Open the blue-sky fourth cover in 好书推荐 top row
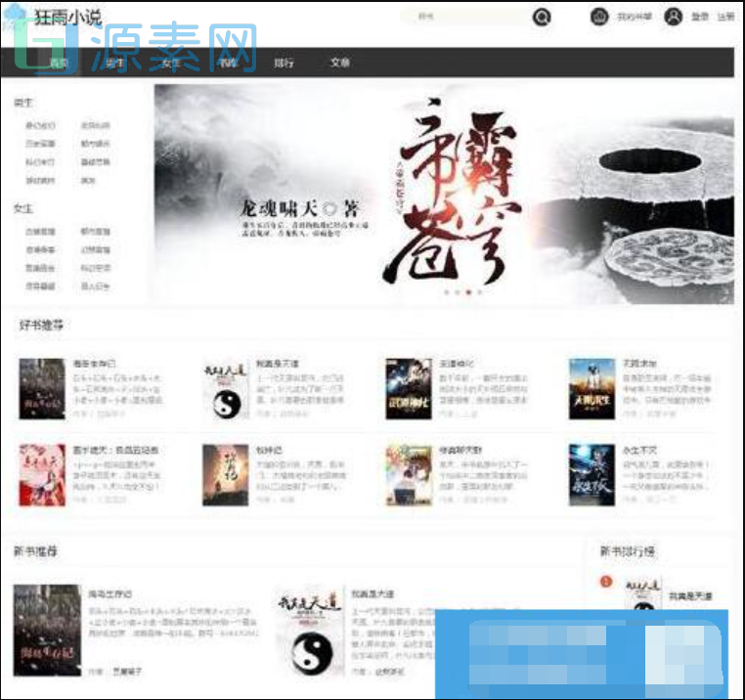 [592, 389]
